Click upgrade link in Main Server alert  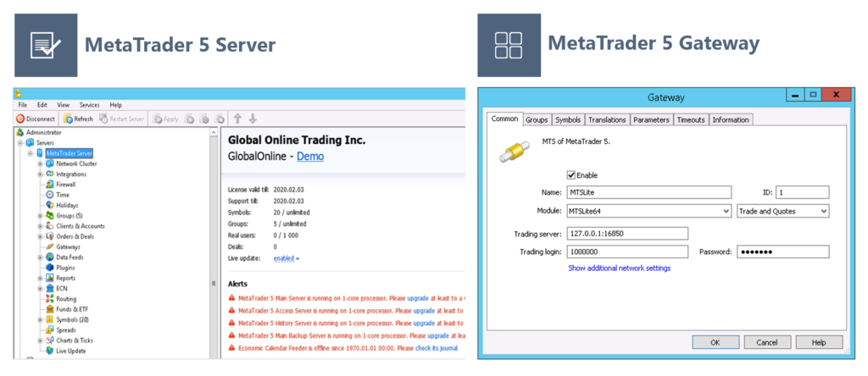pos(417,299)
